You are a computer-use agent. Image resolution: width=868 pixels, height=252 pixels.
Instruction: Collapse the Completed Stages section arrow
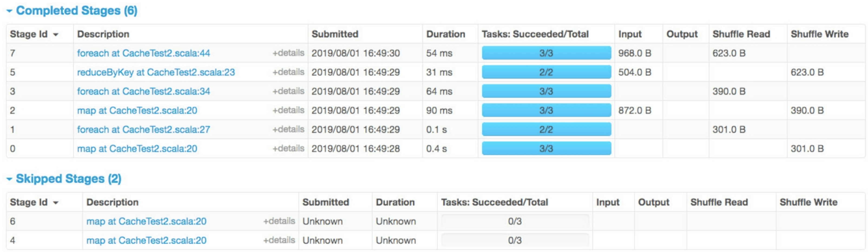(x=9, y=11)
